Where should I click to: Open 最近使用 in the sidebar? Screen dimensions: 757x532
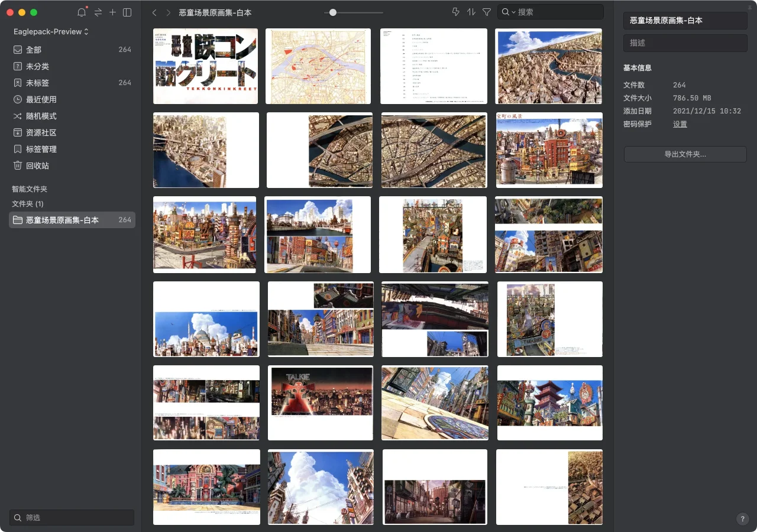[x=72, y=99]
